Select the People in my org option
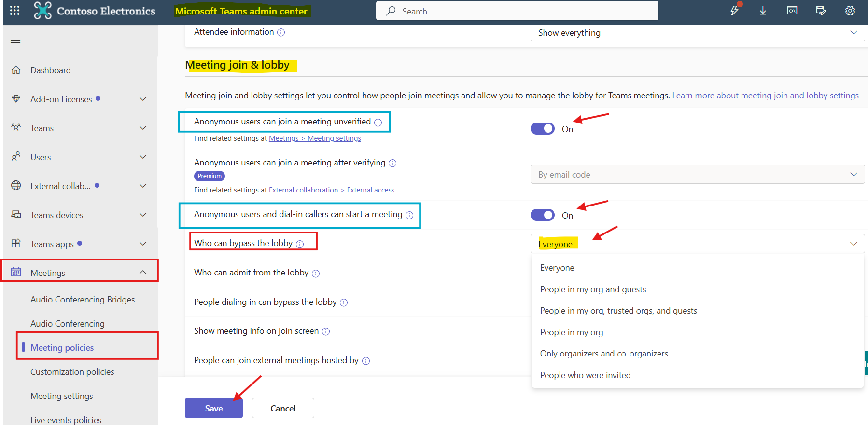The width and height of the screenshot is (868, 425). [x=698, y=332]
